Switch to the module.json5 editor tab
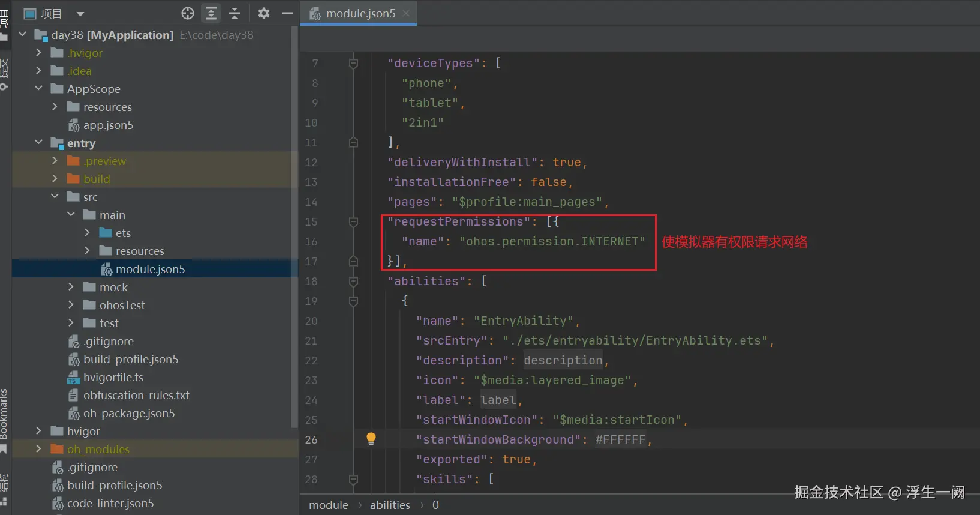 coord(360,13)
